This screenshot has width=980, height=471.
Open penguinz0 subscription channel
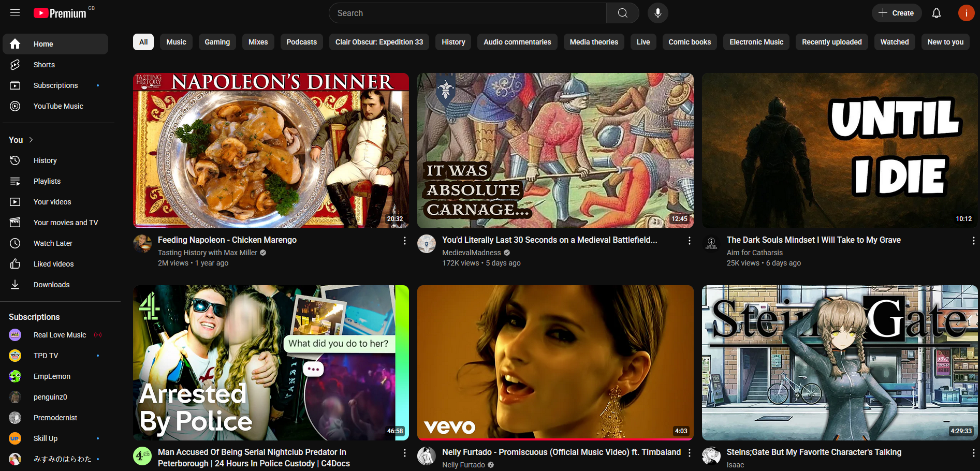click(x=55, y=397)
